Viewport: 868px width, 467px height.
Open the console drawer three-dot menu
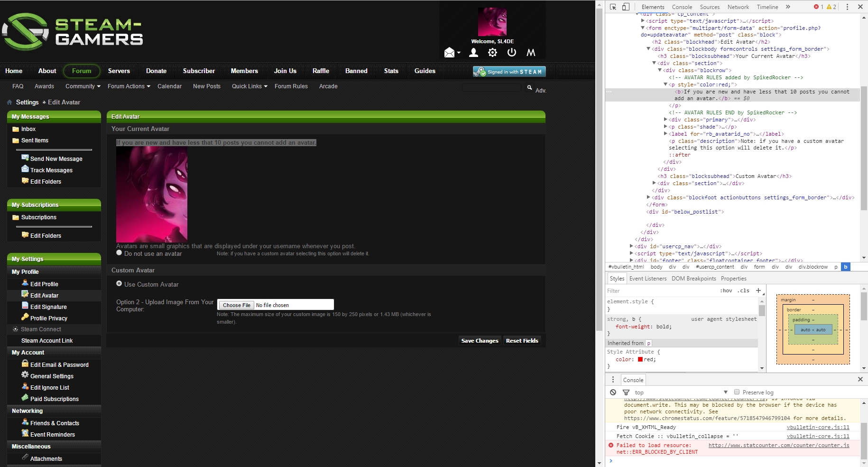613,379
